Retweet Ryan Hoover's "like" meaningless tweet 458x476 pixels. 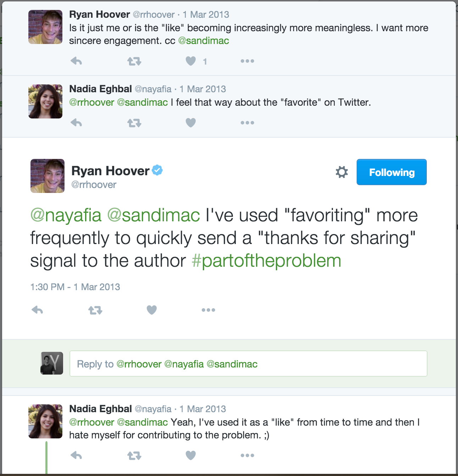point(134,61)
